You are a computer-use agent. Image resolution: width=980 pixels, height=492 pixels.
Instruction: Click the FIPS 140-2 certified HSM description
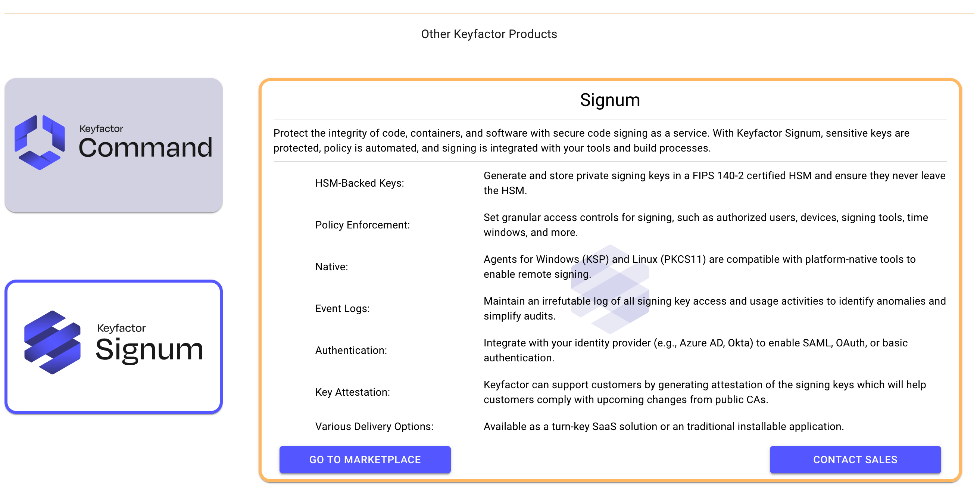714,183
